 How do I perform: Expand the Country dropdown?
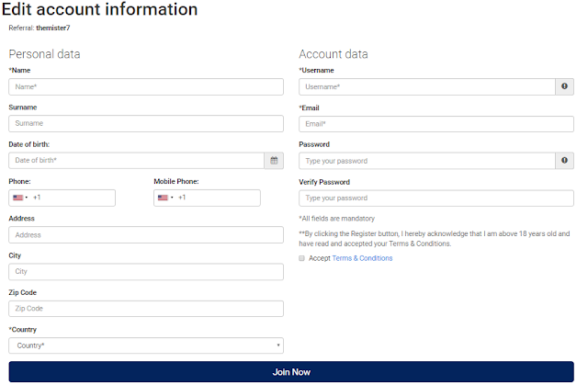[146, 345]
